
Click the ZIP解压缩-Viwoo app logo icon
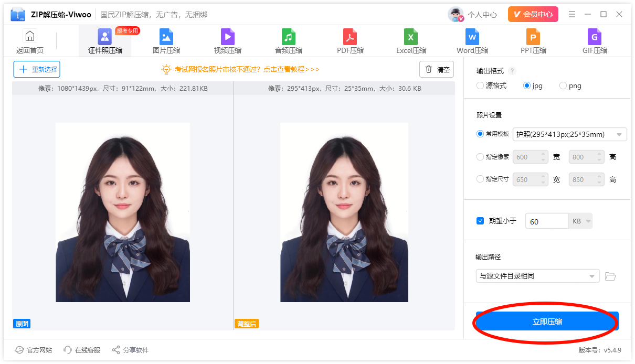18,14
